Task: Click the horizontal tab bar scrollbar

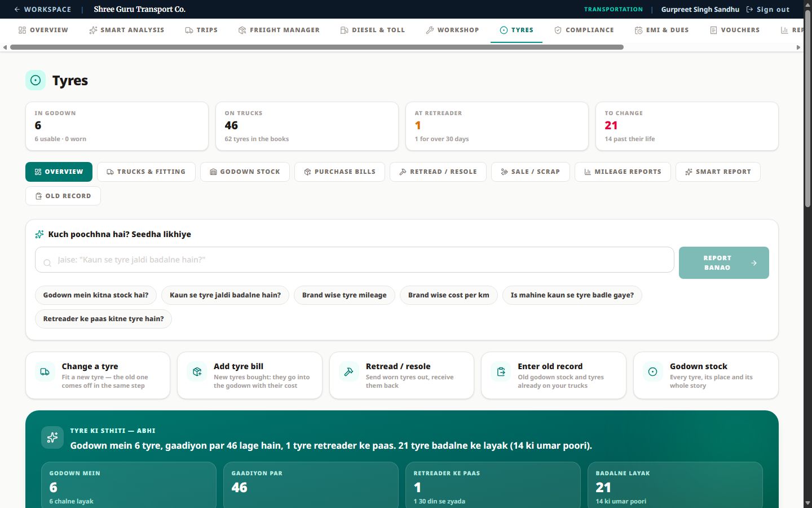Action: pyautogui.click(x=317, y=47)
